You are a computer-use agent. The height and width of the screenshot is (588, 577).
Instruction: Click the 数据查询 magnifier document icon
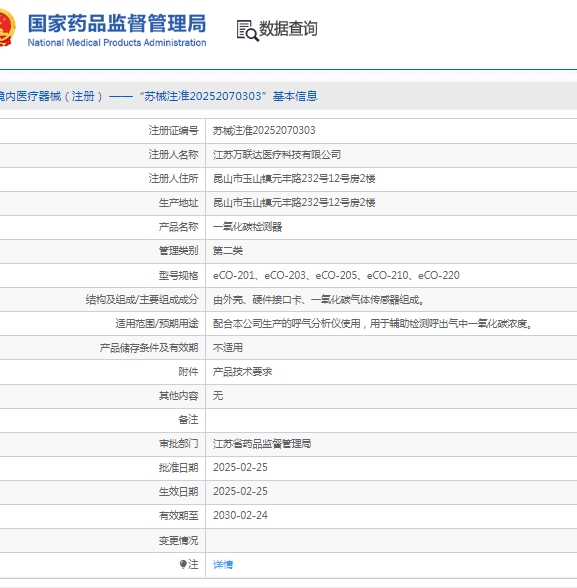(247, 30)
